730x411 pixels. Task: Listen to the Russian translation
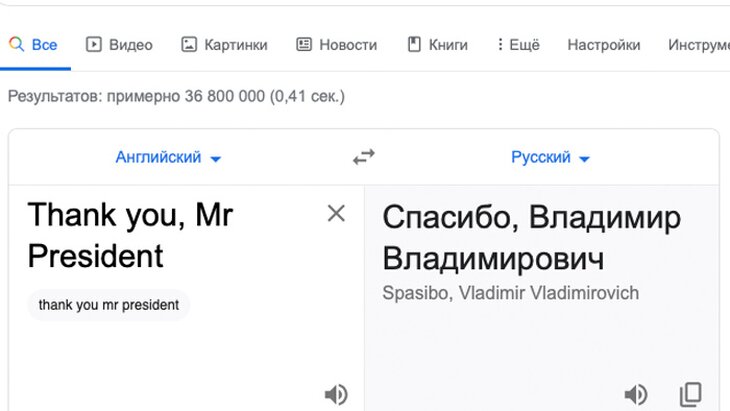coord(635,394)
